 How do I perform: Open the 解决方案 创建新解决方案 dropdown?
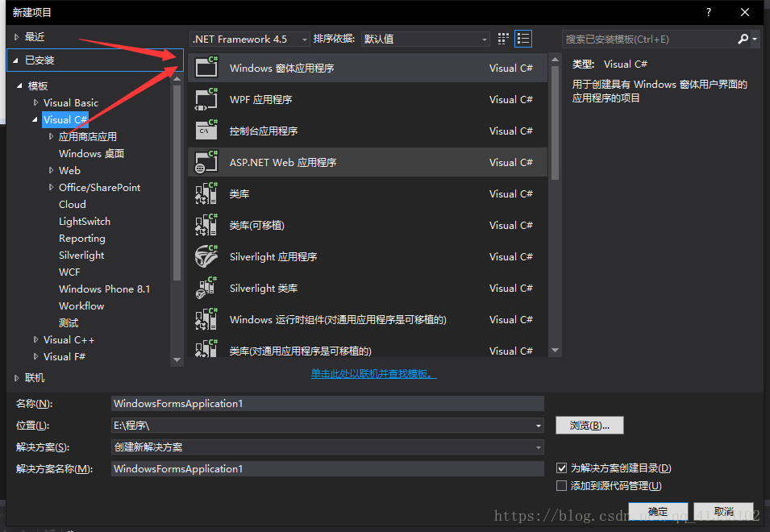pos(327,447)
